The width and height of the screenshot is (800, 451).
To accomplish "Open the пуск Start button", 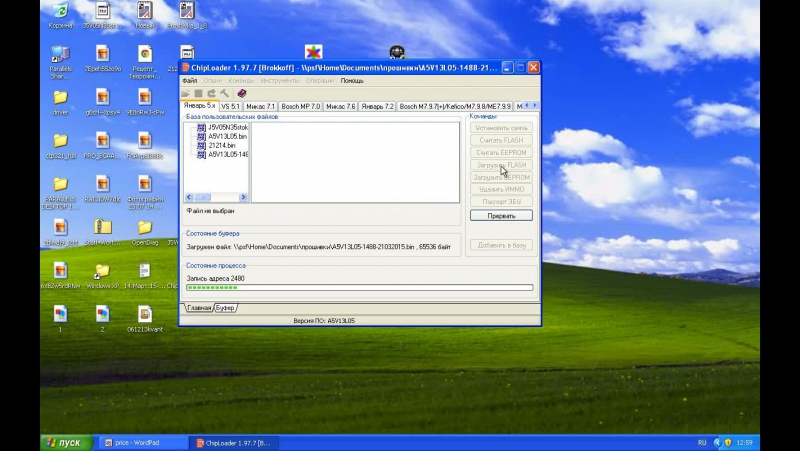I will [67, 443].
